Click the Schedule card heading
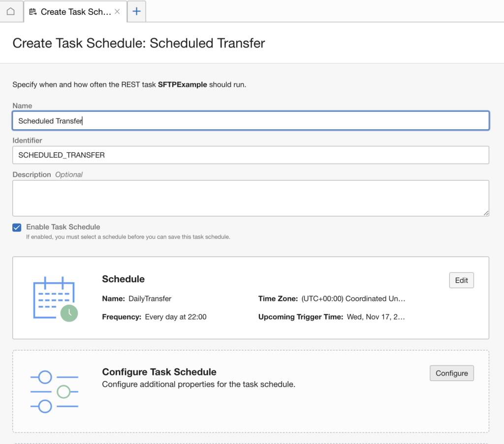Image resolution: width=504 pixels, height=444 pixels. 123,279
